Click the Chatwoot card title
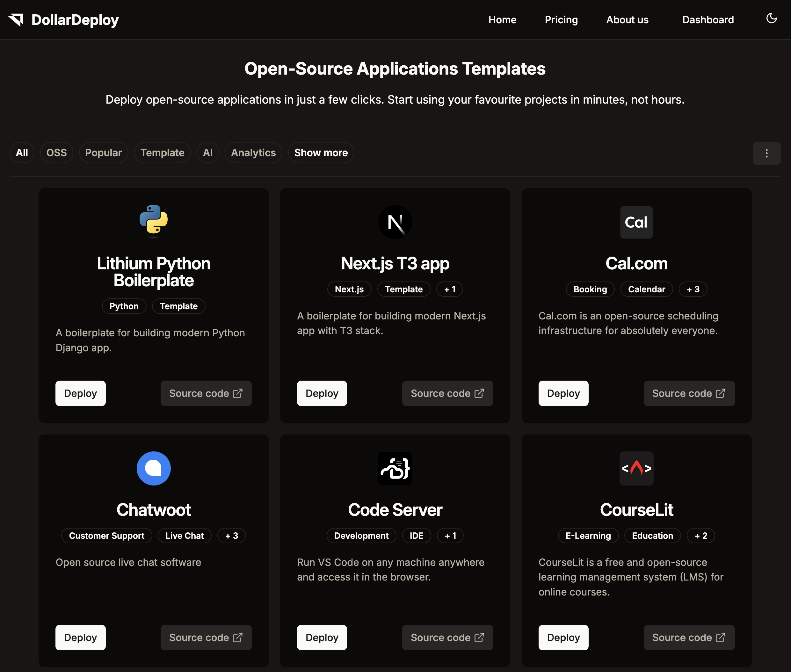This screenshot has width=791, height=672. coord(154,510)
